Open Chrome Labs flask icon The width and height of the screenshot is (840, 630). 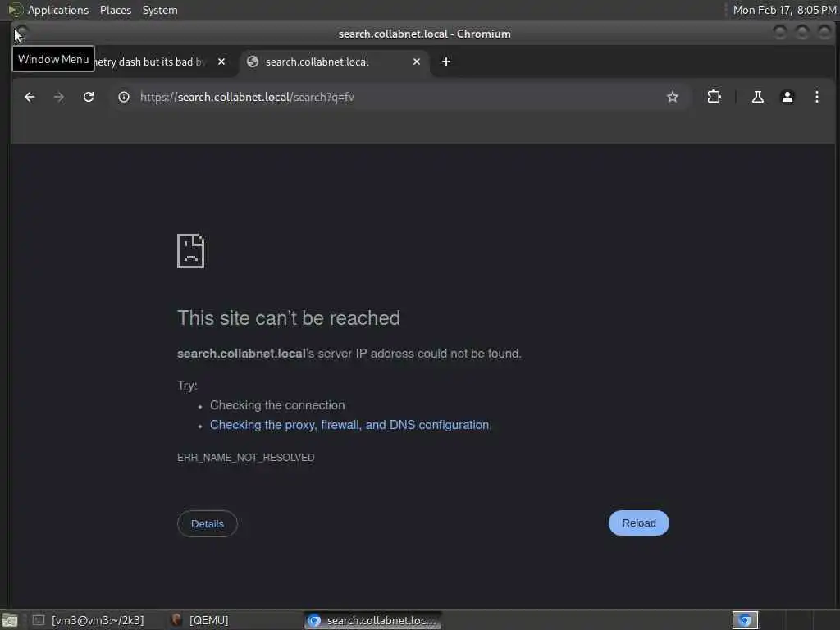[x=757, y=97]
